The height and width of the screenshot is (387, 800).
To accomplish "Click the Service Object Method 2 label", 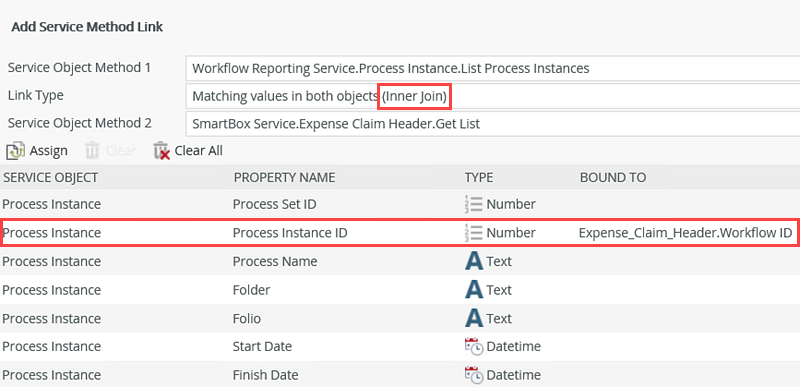I will pos(80,123).
